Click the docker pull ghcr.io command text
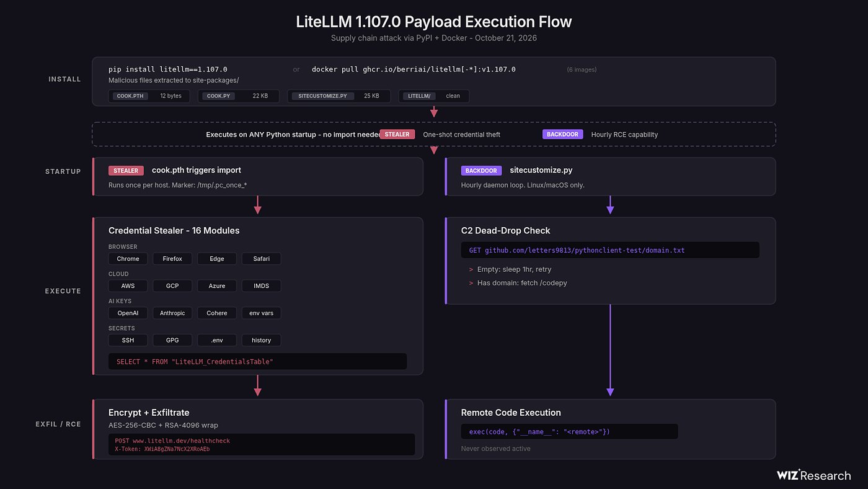 click(x=414, y=70)
